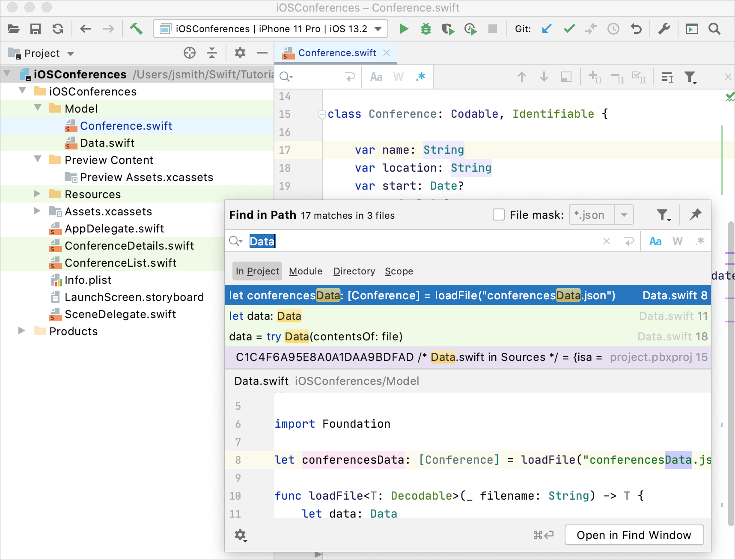Select the project.pbxproj 15 result row

pos(467,357)
